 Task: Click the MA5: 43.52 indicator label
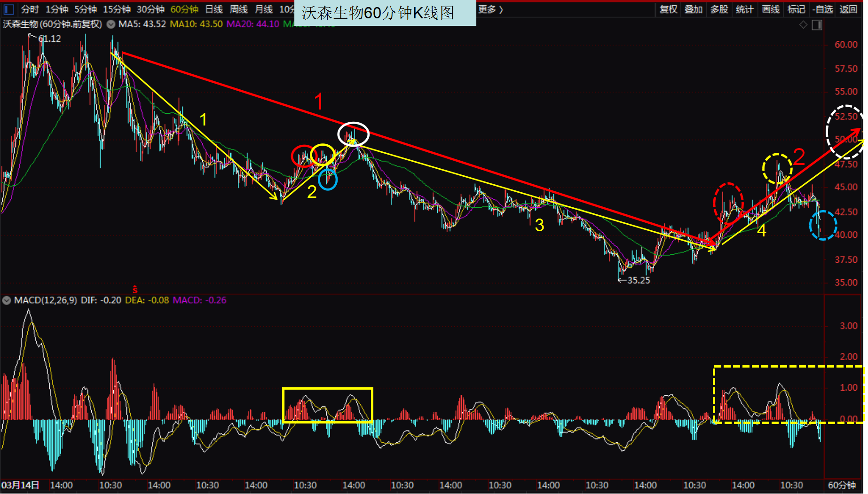tap(142, 24)
